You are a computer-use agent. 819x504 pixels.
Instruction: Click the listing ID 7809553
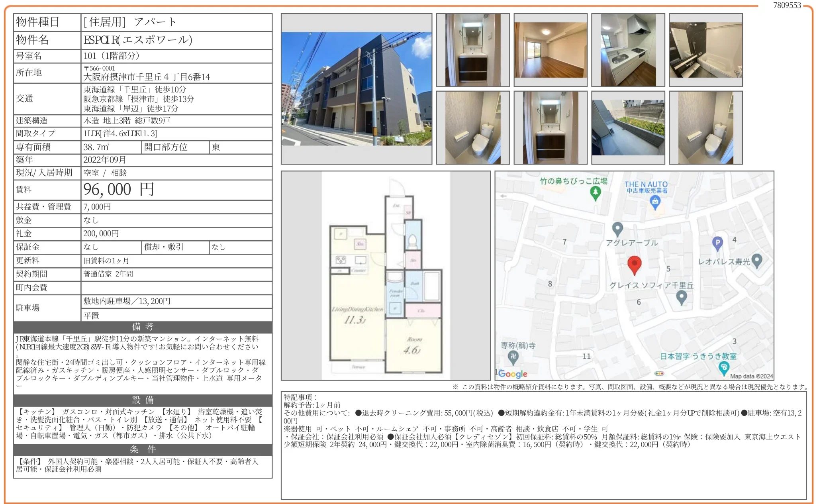pyautogui.click(x=787, y=5)
